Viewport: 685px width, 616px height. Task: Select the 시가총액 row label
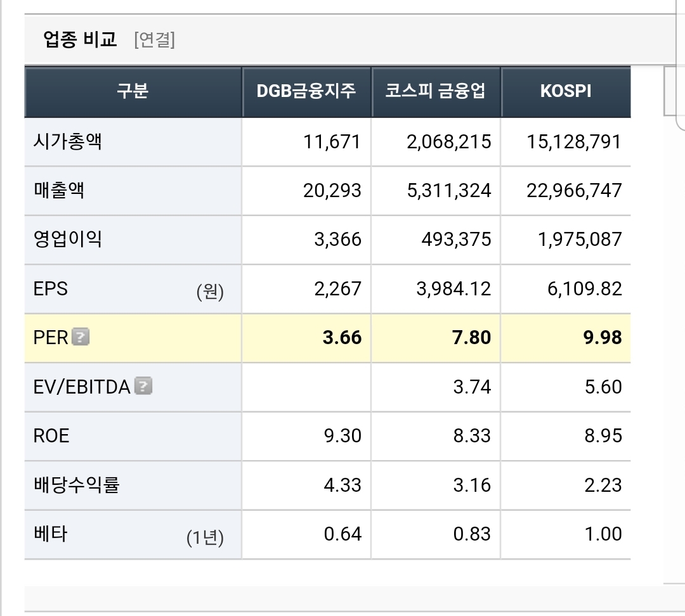pyautogui.click(x=68, y=141)
